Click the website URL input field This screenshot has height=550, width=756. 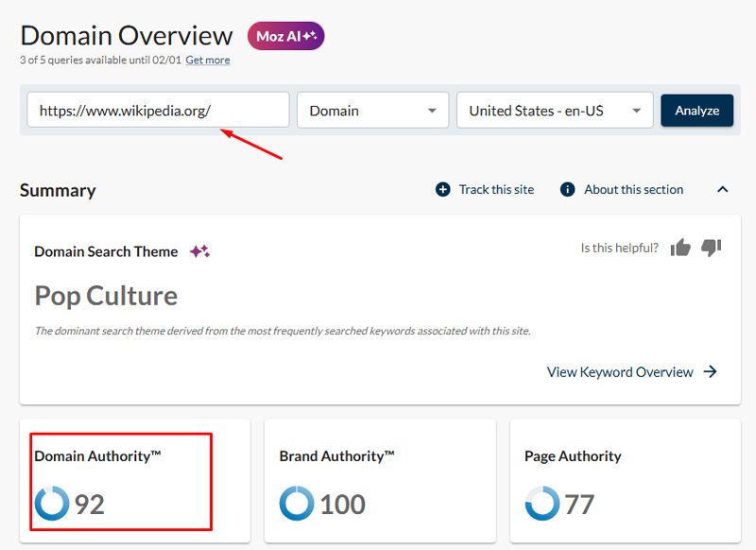coord(158,110)
